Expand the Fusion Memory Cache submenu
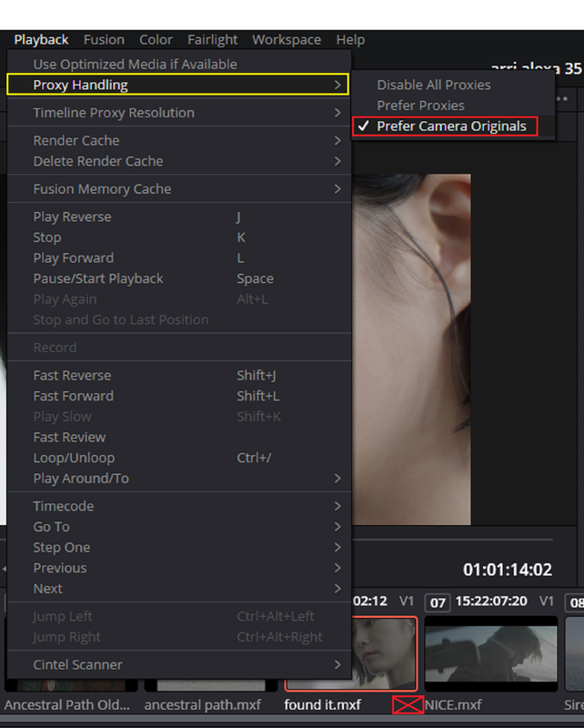This screenshot has width=584, height=728. click(179, 189)
